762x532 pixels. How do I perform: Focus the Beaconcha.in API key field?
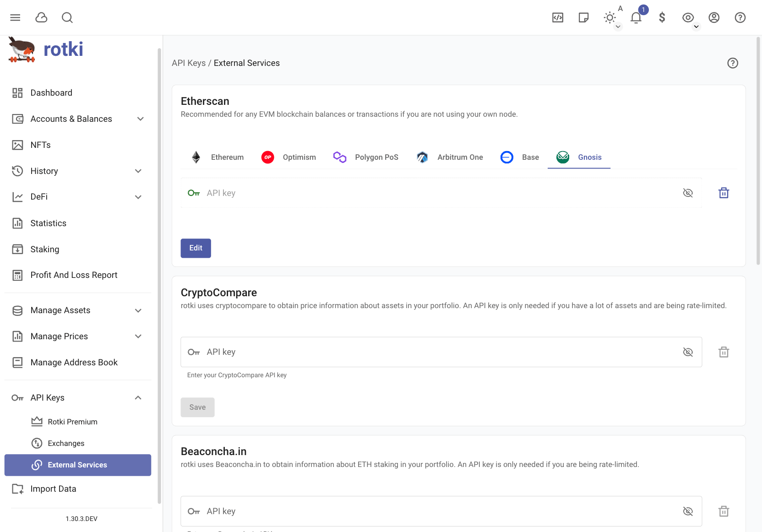[441, 511]
